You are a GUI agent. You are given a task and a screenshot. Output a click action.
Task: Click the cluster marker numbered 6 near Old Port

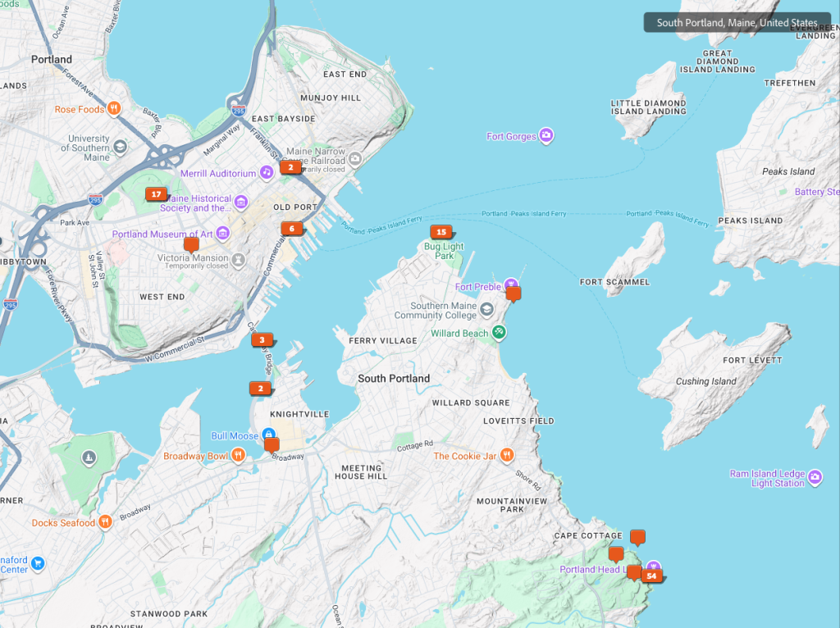(291, 229)
